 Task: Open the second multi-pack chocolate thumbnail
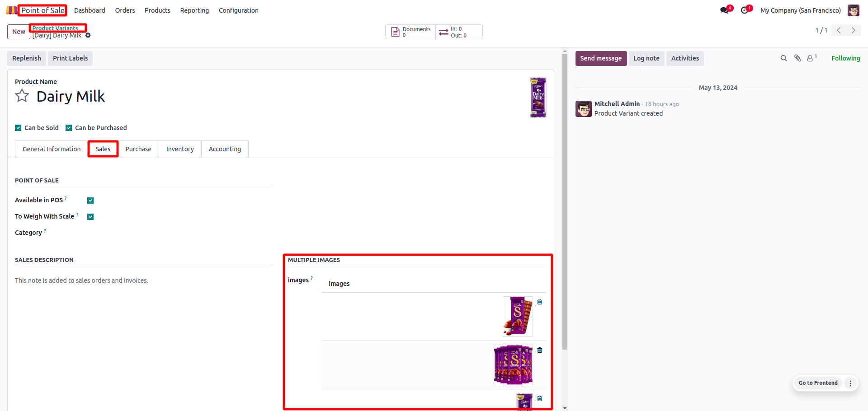513,365
